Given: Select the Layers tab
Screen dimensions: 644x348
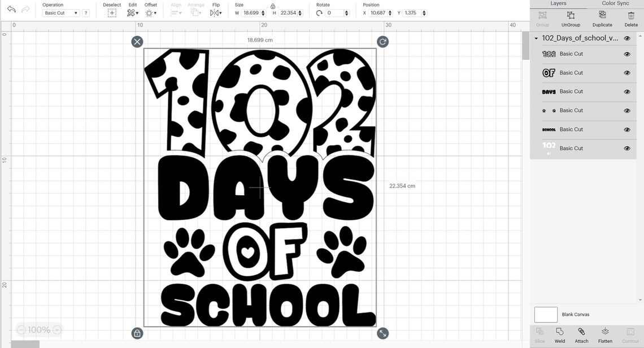Looking at the screenshot, I should [x=558, y=3].
